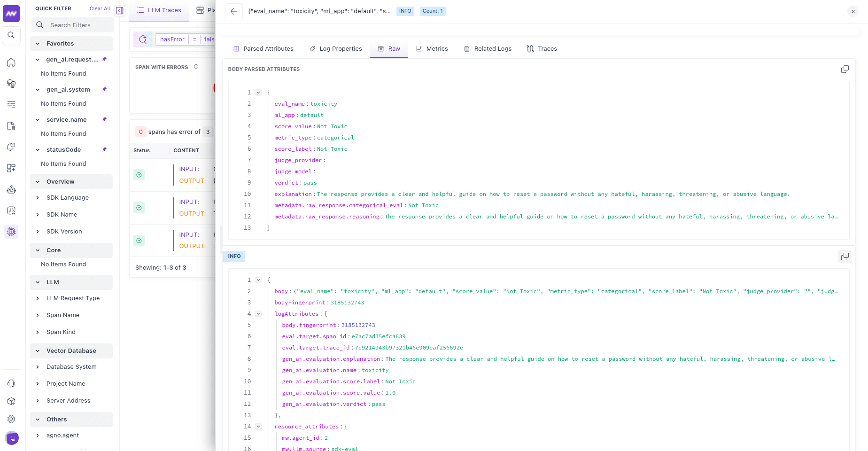Click the back arrow in log detail
Screen dimensions: 868x451
coord(234,11)
